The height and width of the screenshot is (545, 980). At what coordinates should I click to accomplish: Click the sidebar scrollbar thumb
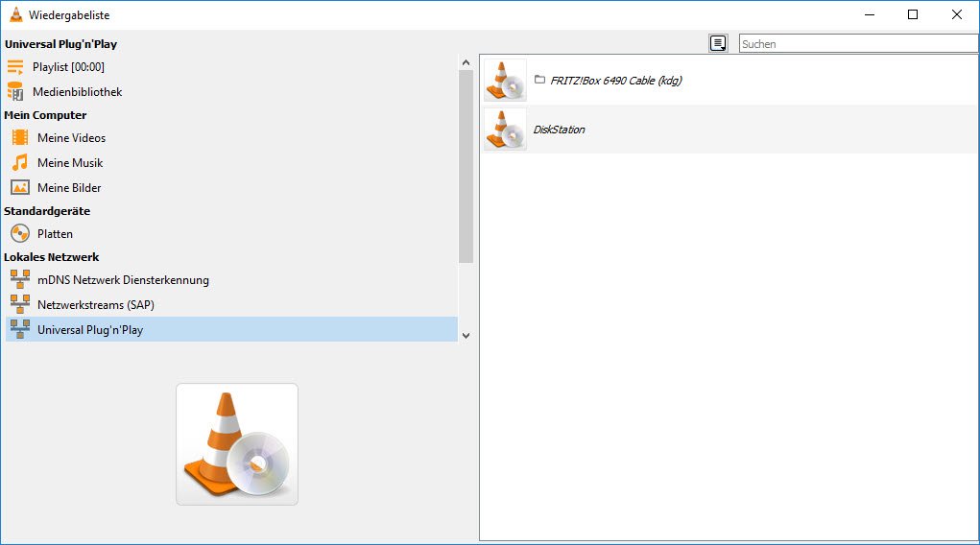(466, 166)
